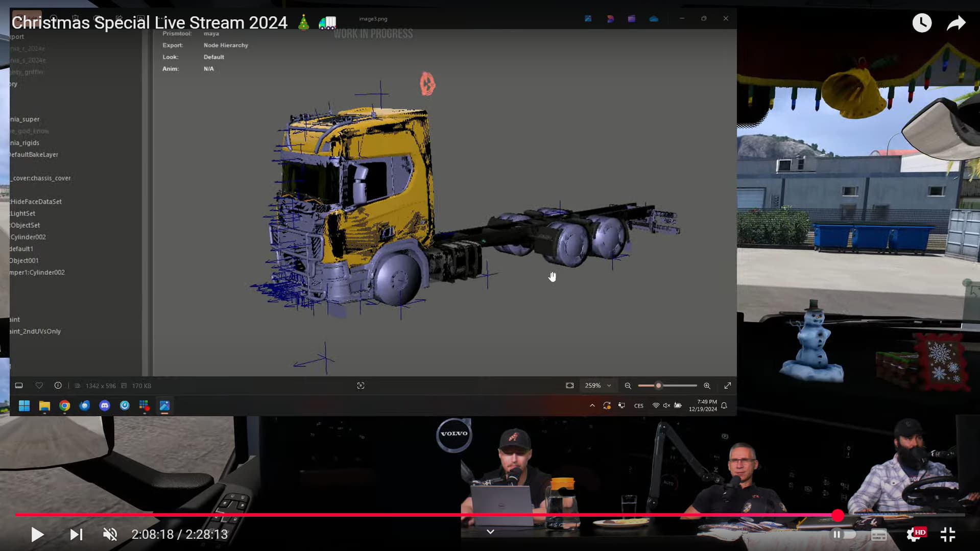The image size is (980, 551).
Task: Exit full screen mode
Action: 948,534
